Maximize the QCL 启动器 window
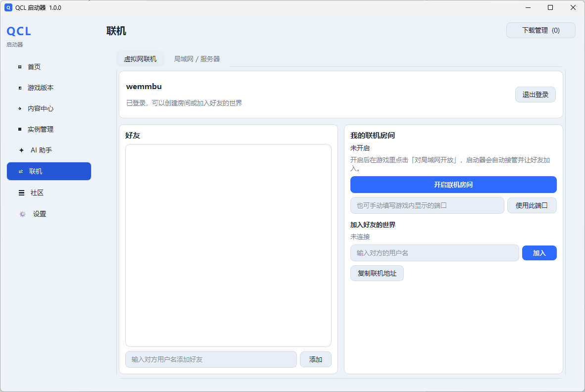 click(x=550, y=7)
